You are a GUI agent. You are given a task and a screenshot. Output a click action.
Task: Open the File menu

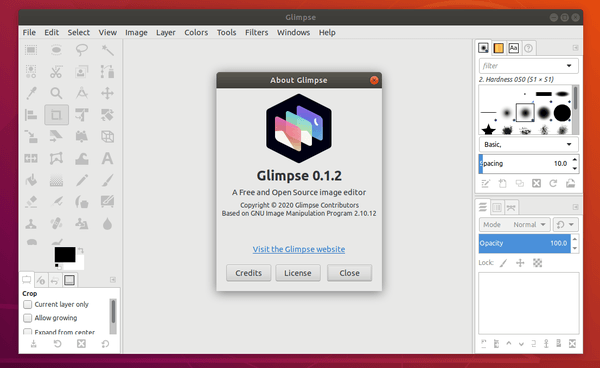[29, 33]
